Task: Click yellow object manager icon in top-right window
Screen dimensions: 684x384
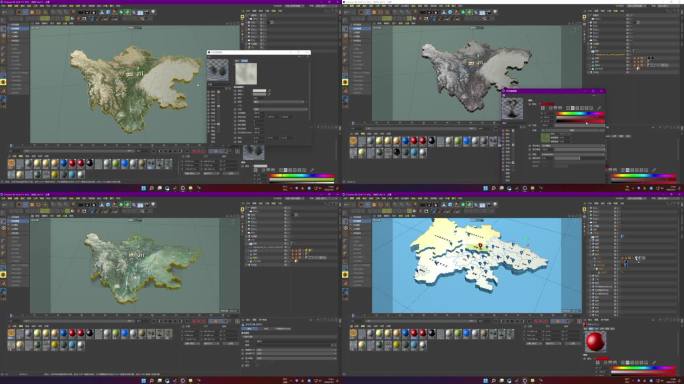Action: 585,17
